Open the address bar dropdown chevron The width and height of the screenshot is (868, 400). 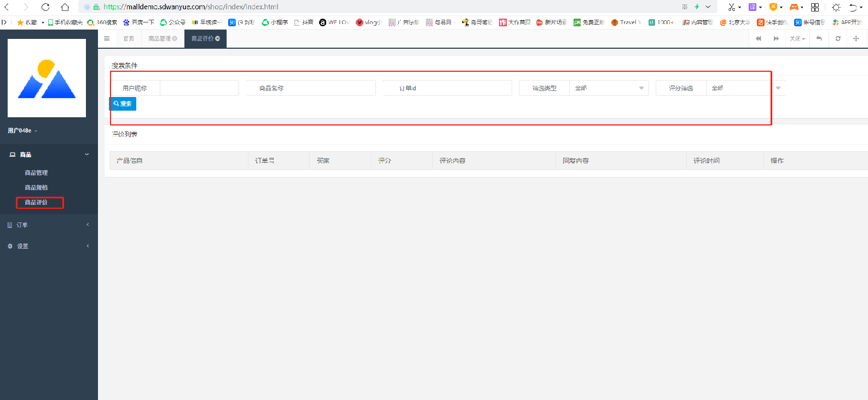point(708,7)
